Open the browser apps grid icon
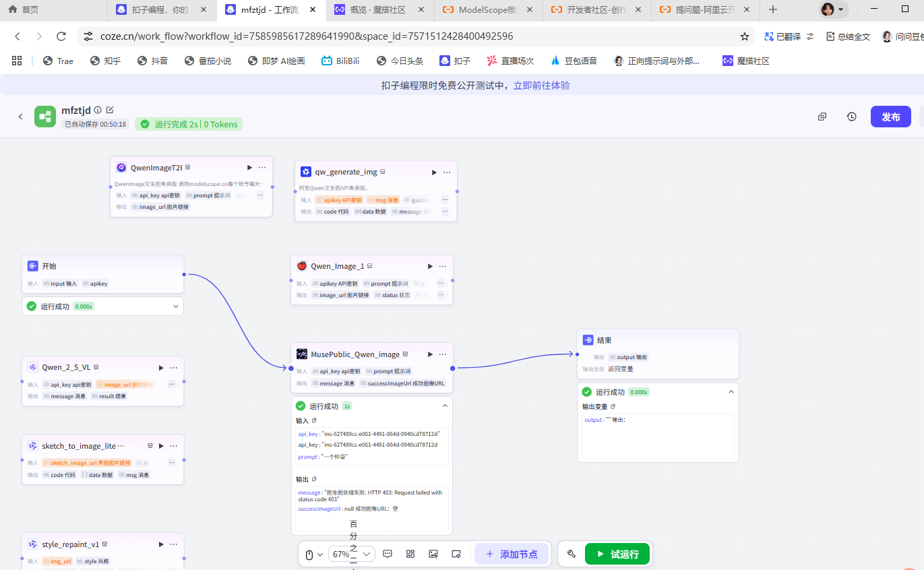The image size is (924, 570). pos(17,61)
